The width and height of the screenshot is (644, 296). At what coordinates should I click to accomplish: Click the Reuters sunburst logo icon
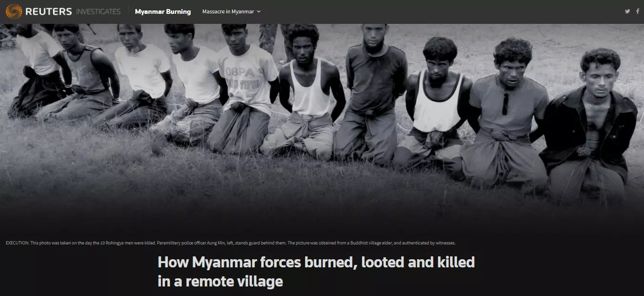[14, 11]
